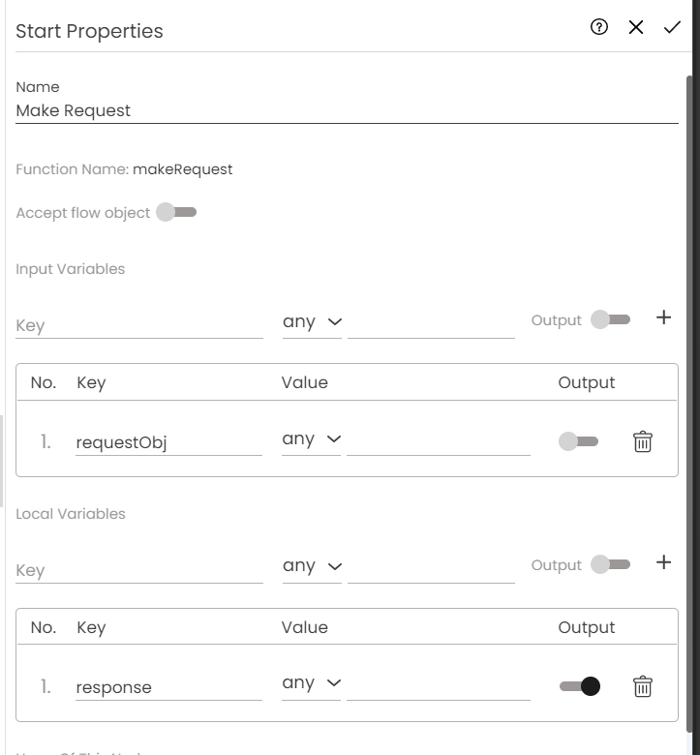The height and width of the screenshot is (755, 700).
Task: Click the Name field containing Make Request
Action: click(x=347, y=110)
